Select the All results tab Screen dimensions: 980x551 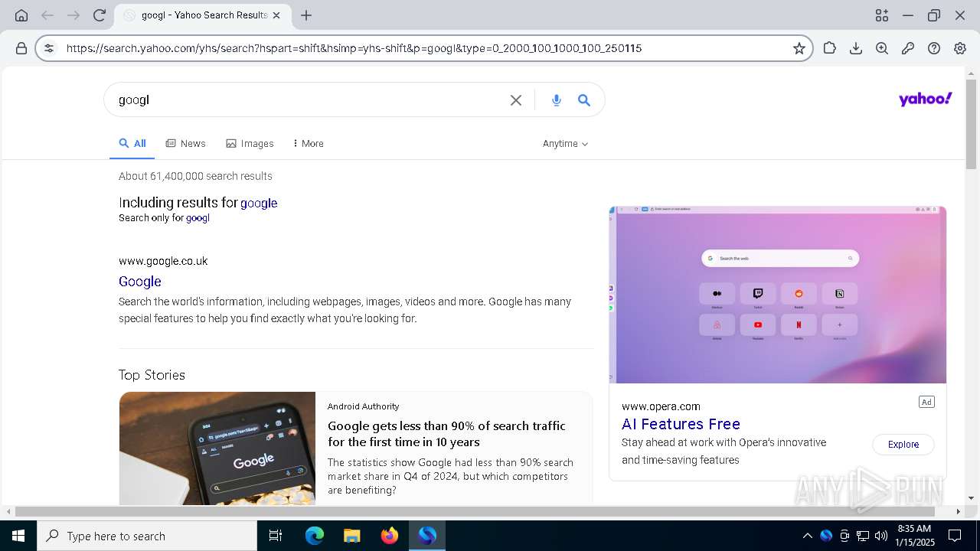click(132, 143)
